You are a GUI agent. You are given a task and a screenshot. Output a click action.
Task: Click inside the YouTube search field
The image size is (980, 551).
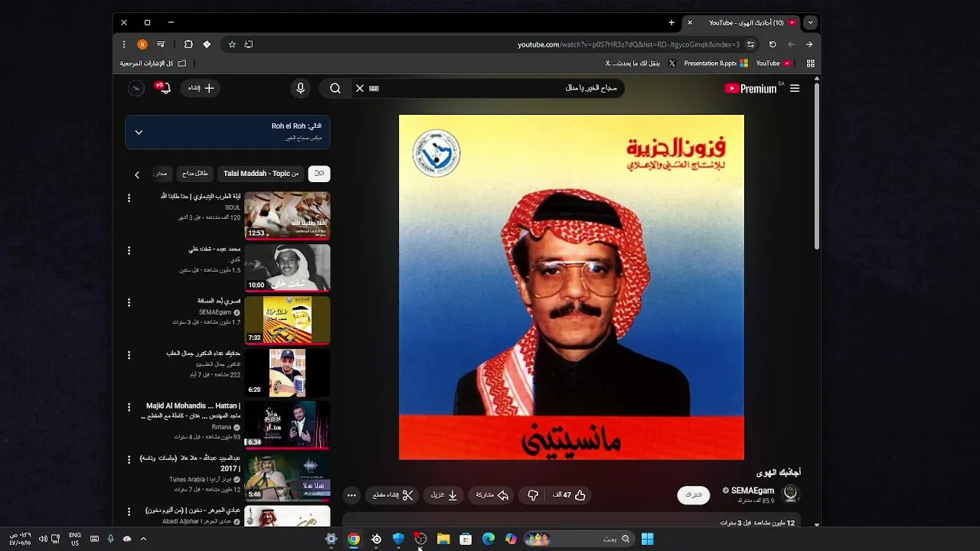(498, 89)
